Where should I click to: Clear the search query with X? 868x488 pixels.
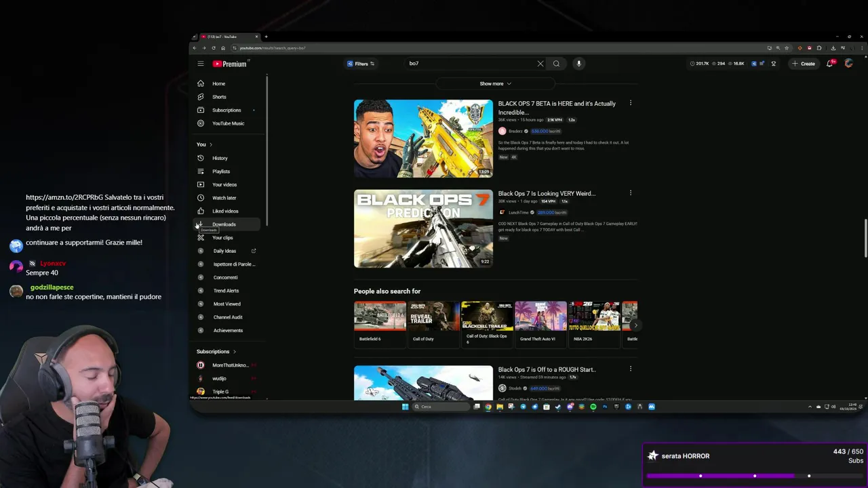[x=540, y=64]
